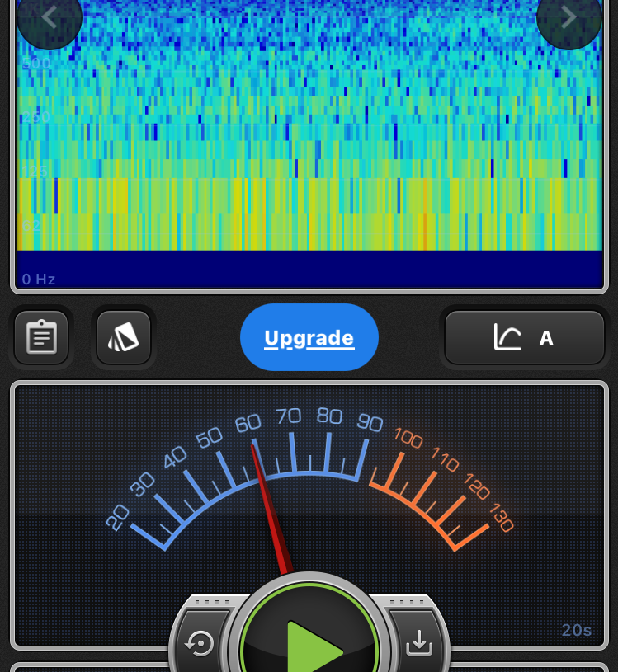Open the A frequency weighting selector
This screenshot has width=618, height=672.
(x=525, y=337)
